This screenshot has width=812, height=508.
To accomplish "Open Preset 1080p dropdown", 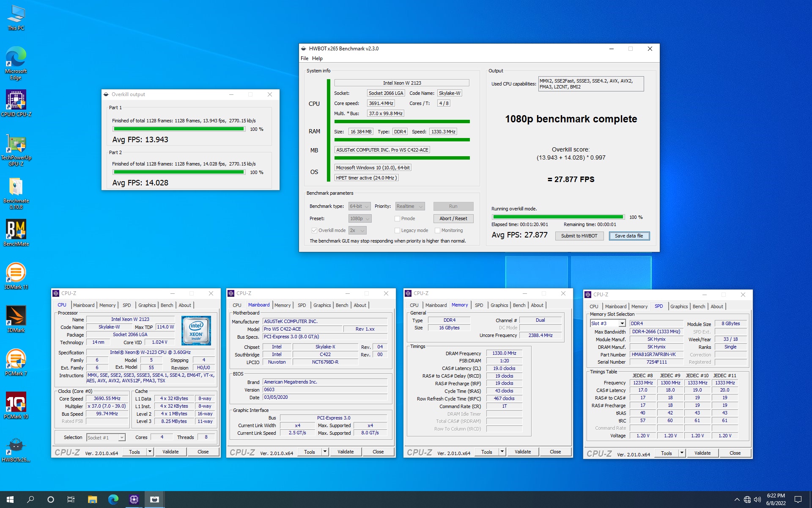I will click(360, 218).
